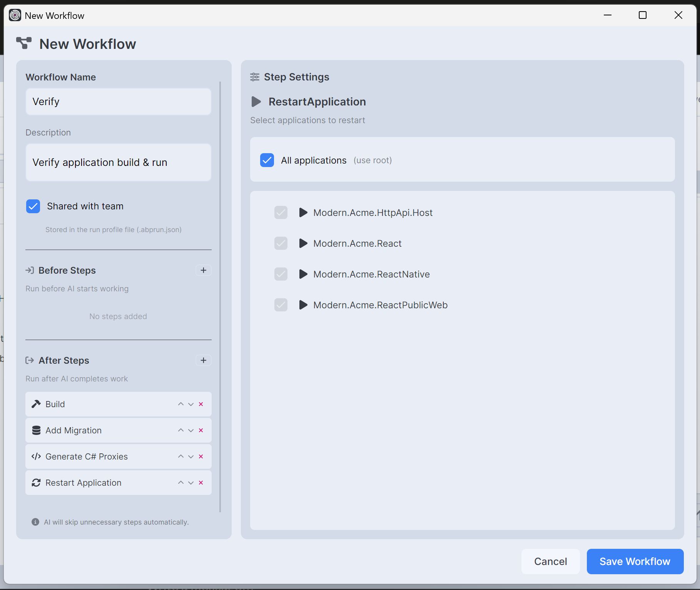Add a new After step with plus
The height and width of the screenshot is (590, 700).
pyautogui.click(x=204, y=360)
